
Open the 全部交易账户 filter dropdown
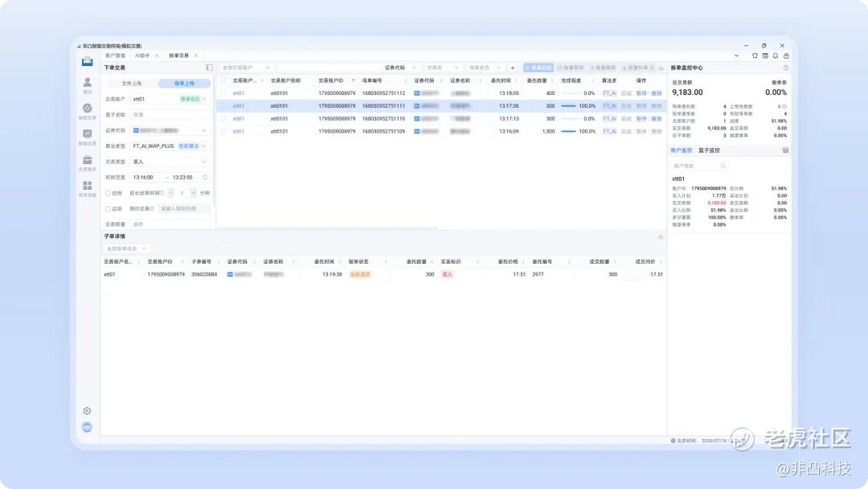click(x=246, y=68)
